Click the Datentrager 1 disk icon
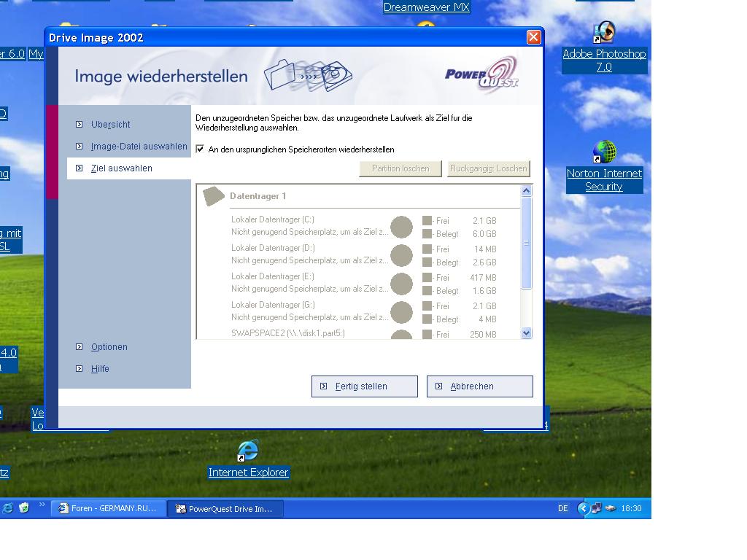Viewport: 747px width, 560px height. click(213, 195)
